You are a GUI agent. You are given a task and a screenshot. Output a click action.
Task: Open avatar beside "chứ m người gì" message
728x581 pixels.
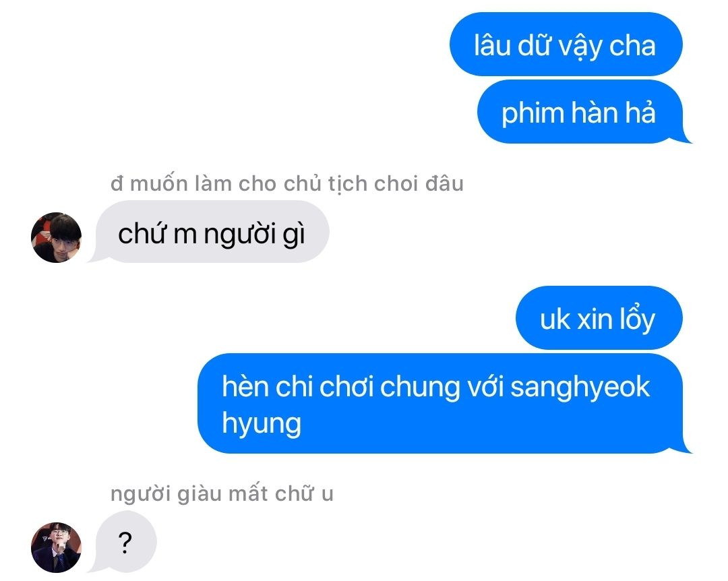pyautogui.click(x=56, y=238)
